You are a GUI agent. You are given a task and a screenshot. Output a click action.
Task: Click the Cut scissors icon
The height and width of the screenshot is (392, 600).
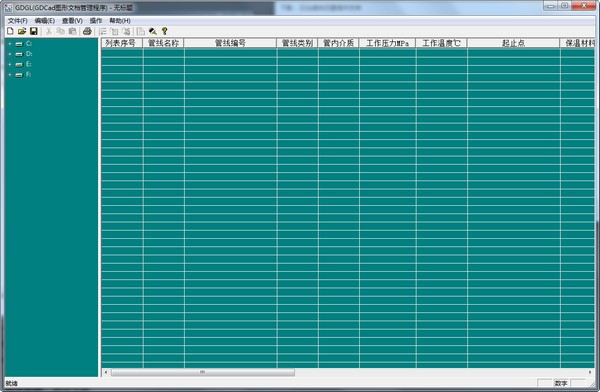click(x=49, y=31)
